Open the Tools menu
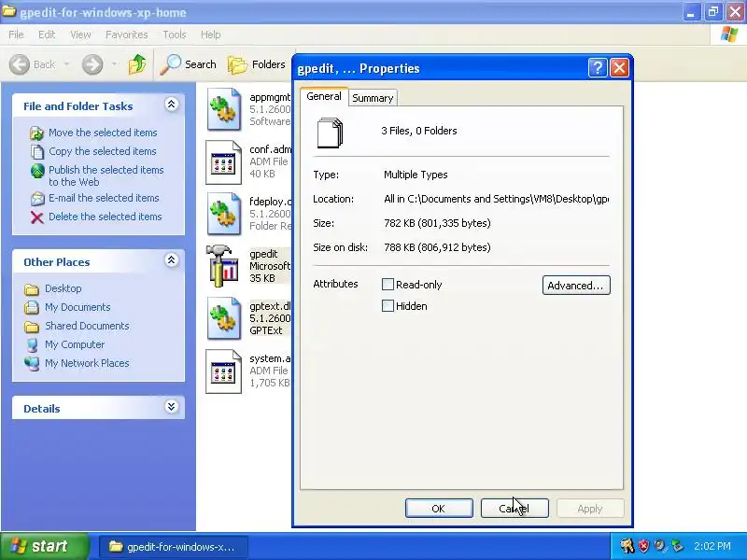This screenshot has width=747, height=560. coord(175,35)
